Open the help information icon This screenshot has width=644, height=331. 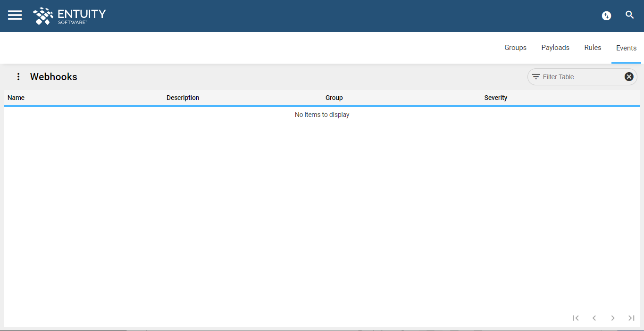606,15
